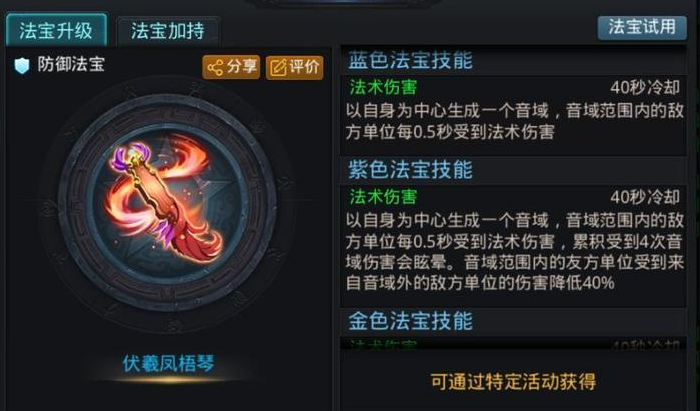700x411 pixels.
Task: Expand the 金色法宝技能 section header
Action: click(x=410, y=321)
